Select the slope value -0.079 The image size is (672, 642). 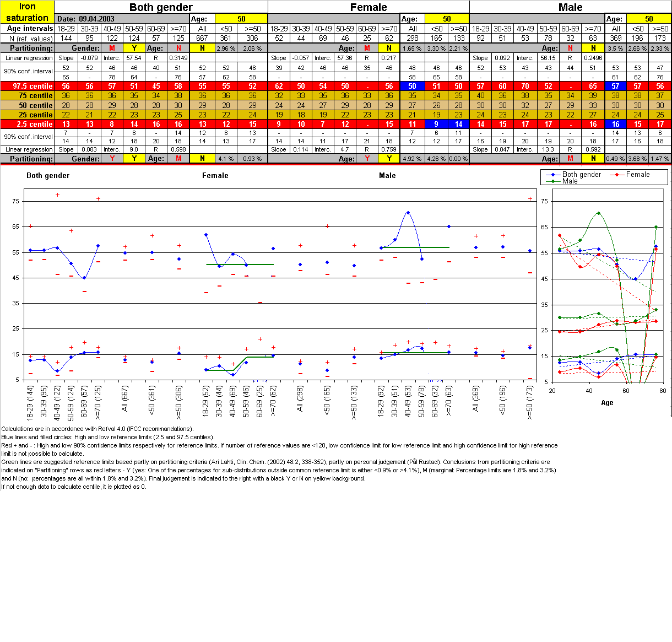[x=89, y=58]
